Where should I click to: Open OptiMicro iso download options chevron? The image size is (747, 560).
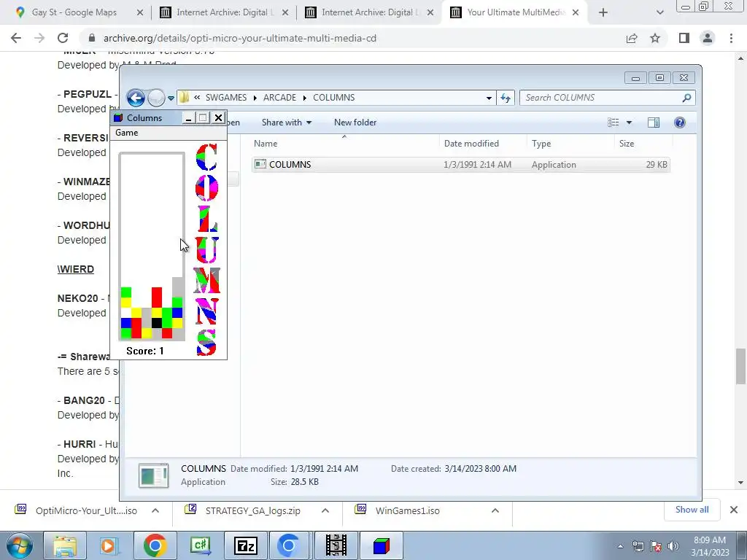[155, 510]
